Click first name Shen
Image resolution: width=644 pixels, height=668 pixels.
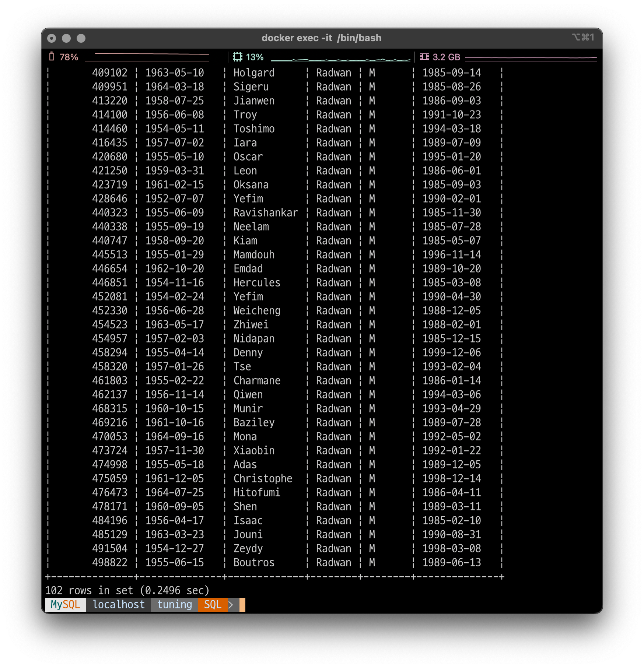tap(245, 507)
